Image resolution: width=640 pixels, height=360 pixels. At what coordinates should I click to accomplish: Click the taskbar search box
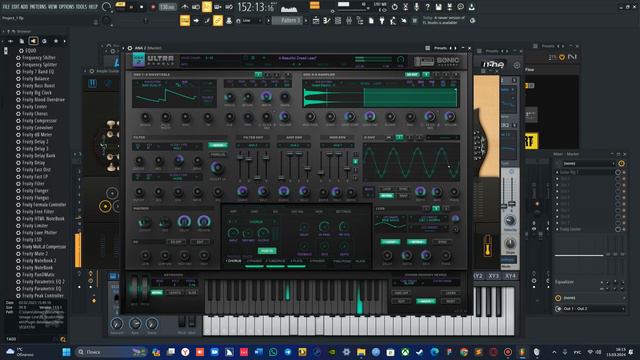[x=111, y=352]
